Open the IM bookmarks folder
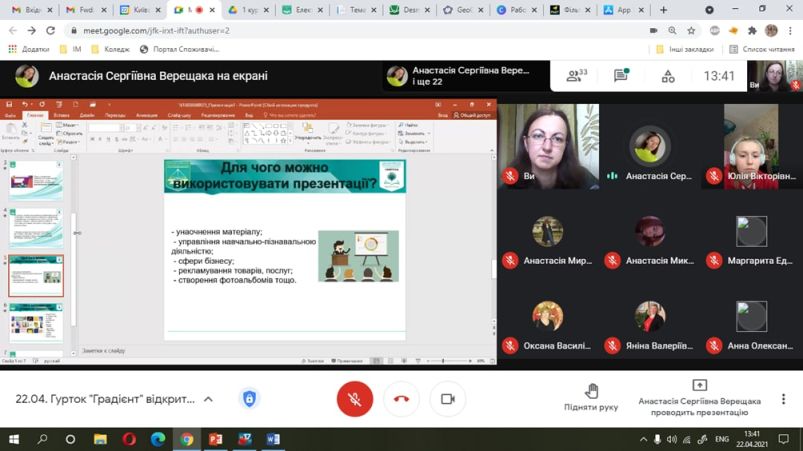The image size is (803, 451). [x=71, y=49]
